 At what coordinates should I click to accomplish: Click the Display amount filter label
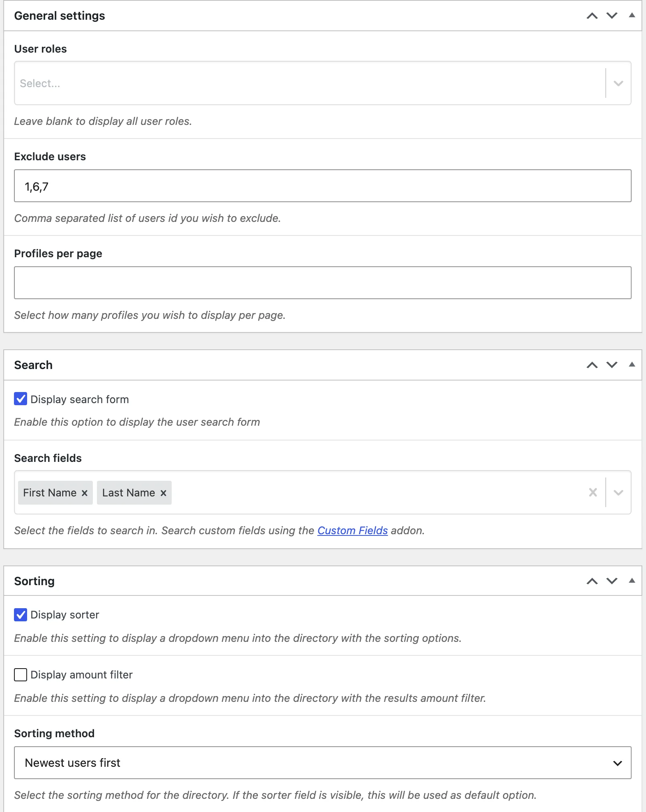[82, 675]
